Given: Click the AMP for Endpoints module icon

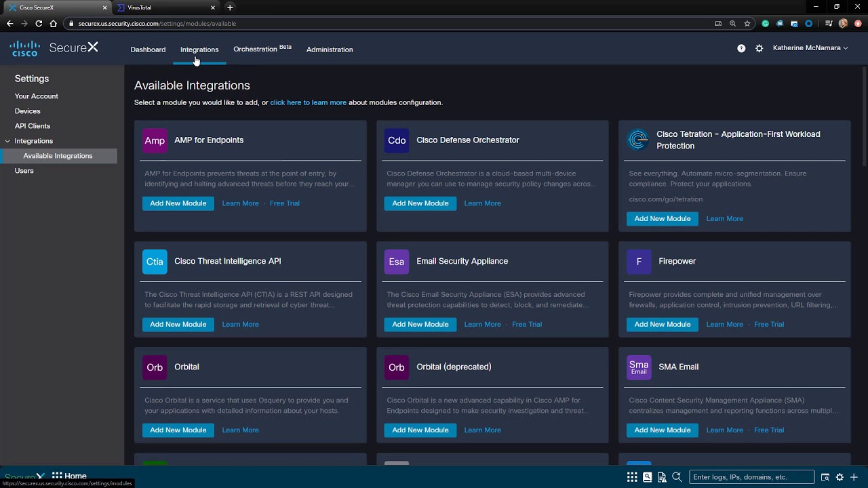Looking at the screenshot, I should click(x=155, y=140).
